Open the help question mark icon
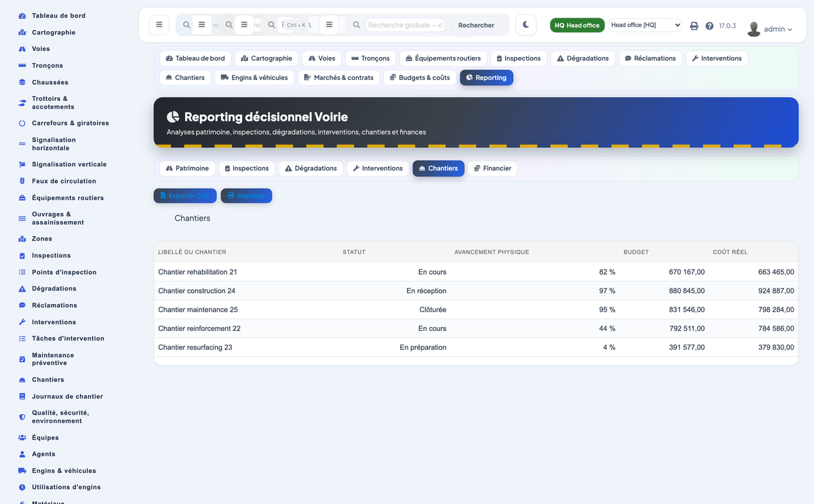Viewport: 814px width, 504px height. [710, 26]
